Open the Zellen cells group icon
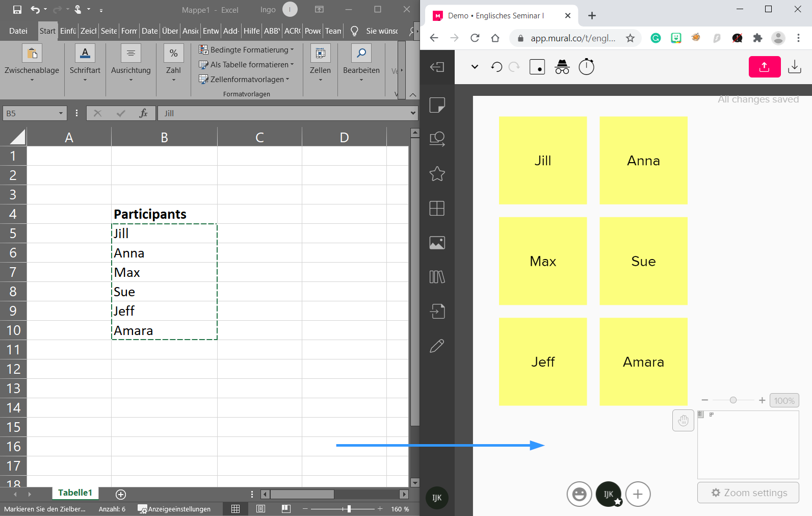812x516 pixels. tap(320, 53)
